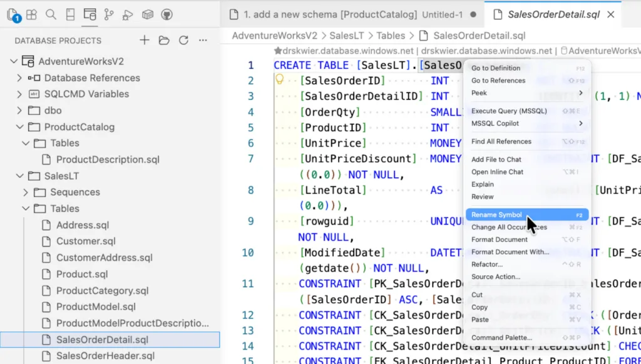Open the Extensions view
This screenshot has height=364, width=641.
[x=31, y=15]
